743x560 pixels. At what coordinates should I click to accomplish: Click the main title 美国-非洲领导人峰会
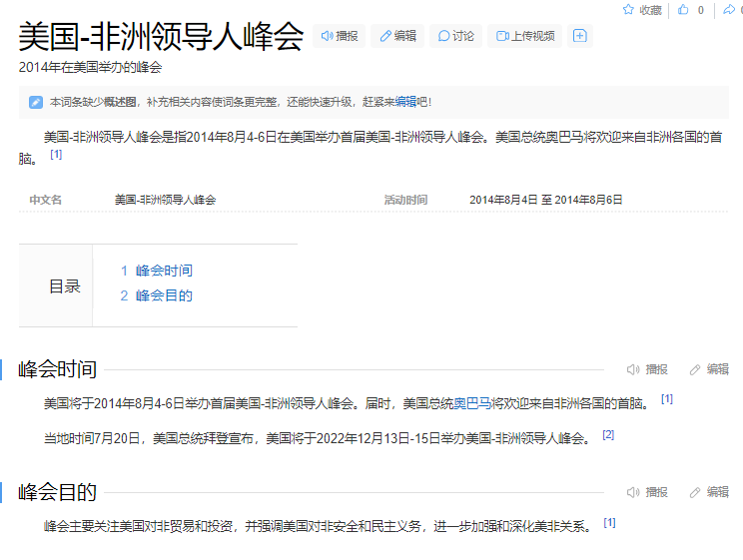point(161,37)
